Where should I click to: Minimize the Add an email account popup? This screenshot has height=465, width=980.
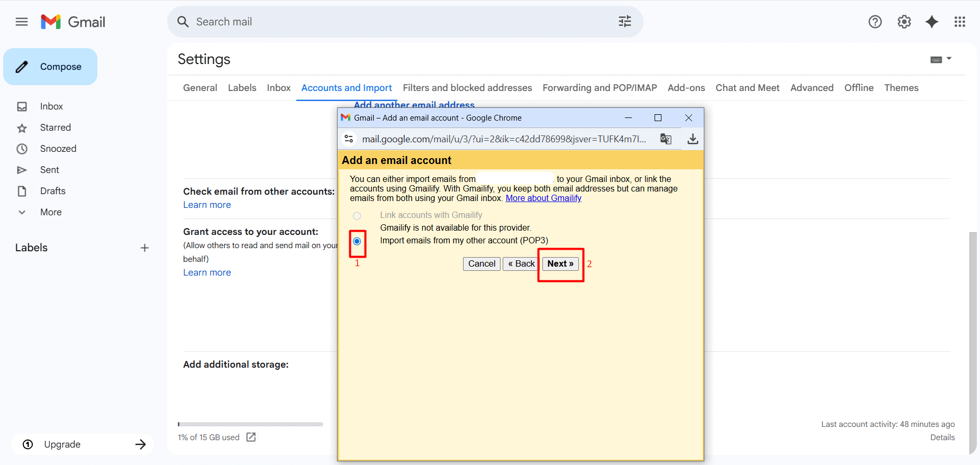tap(628, 117)
